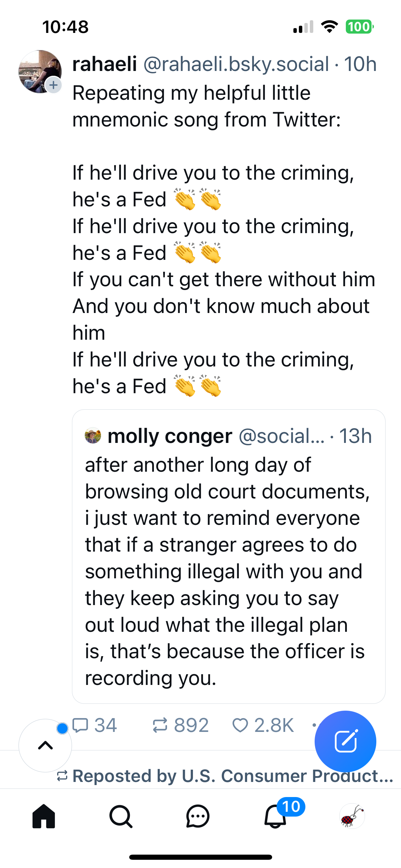Tap the repost arrows icon beside Reposted by
This screenshot has height=868, width=401.
click(62, 776)
